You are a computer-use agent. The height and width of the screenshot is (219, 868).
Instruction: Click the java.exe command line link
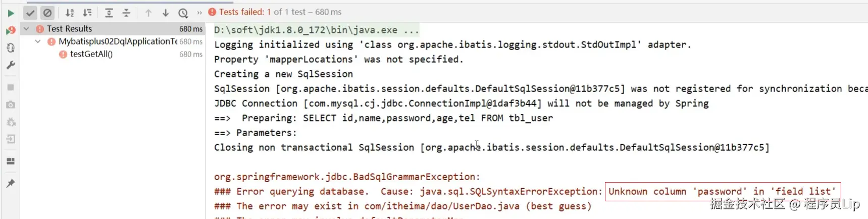305,30
